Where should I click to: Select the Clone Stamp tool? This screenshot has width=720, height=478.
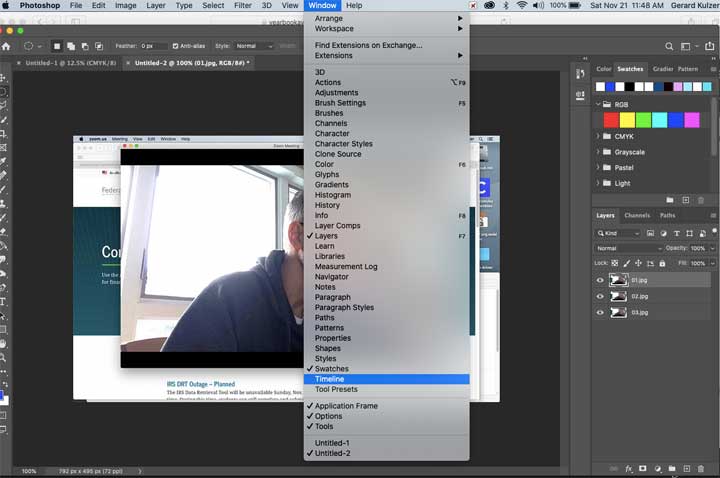[3, 203]
